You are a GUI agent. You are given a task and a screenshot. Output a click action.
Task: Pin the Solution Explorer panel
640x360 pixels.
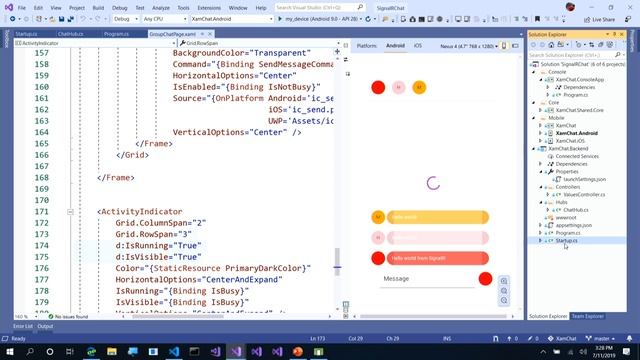click(614, 34)
